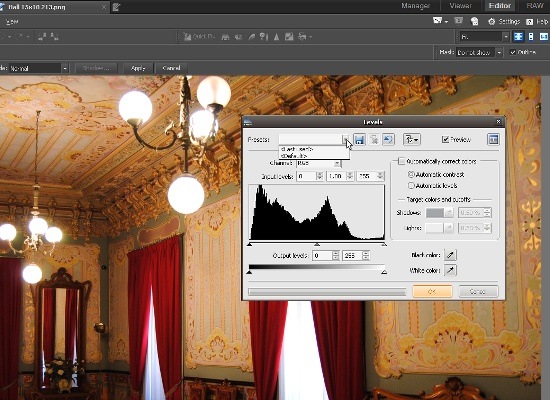This screenshot has width=550, height=400.
Task: Open the send/share dropdown icon near Settings
Action: click(440, 21)
